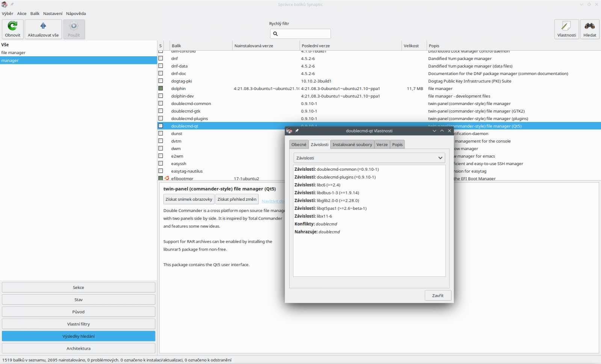Image resolution: width=601 pixels, height=364 pixels.
Task: Click the Vlastní filtry button
Action: (x=79, y=324)
